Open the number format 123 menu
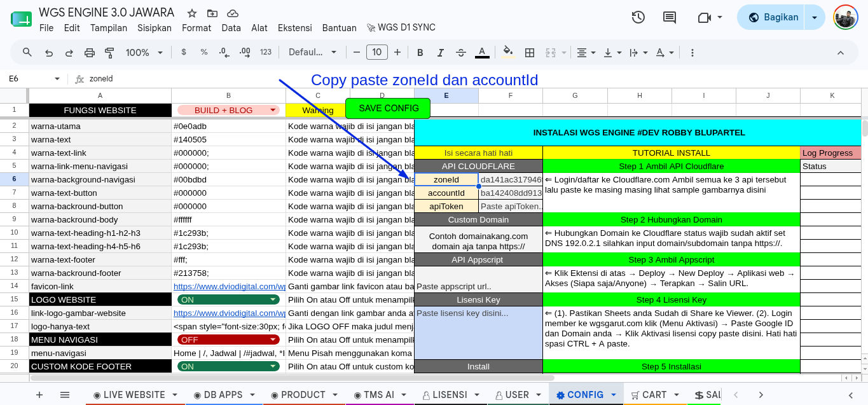The width and height of the screenshot is (868, 405). click(x=266, y=52)
